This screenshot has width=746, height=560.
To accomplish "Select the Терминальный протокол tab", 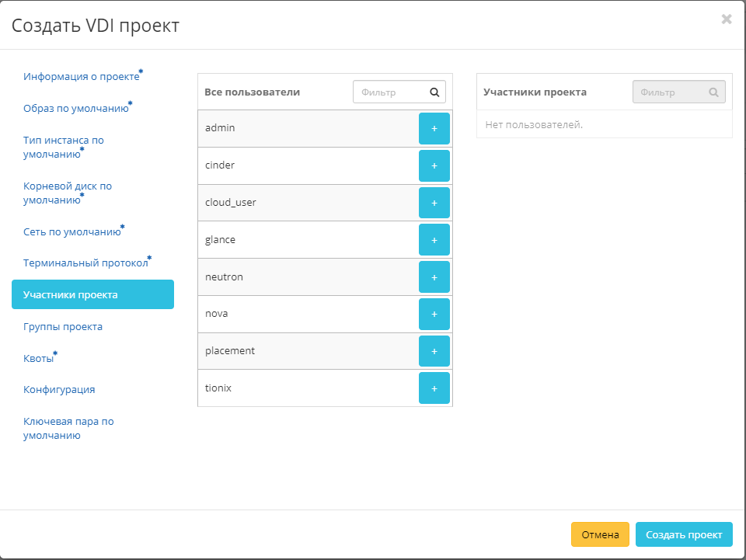I will click(85, 263).
